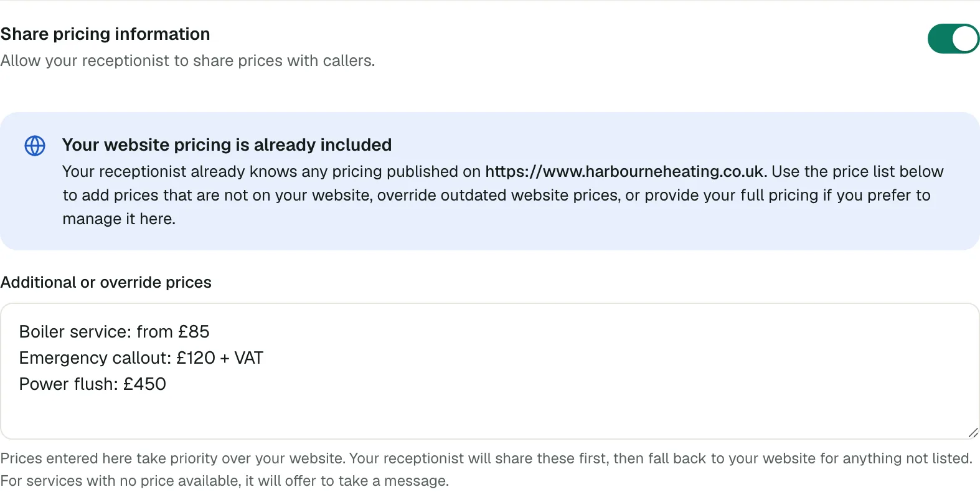980x492 pixels.
Task: Click the 'Share pricing information' heading
Action: click(x=105, y=34)
